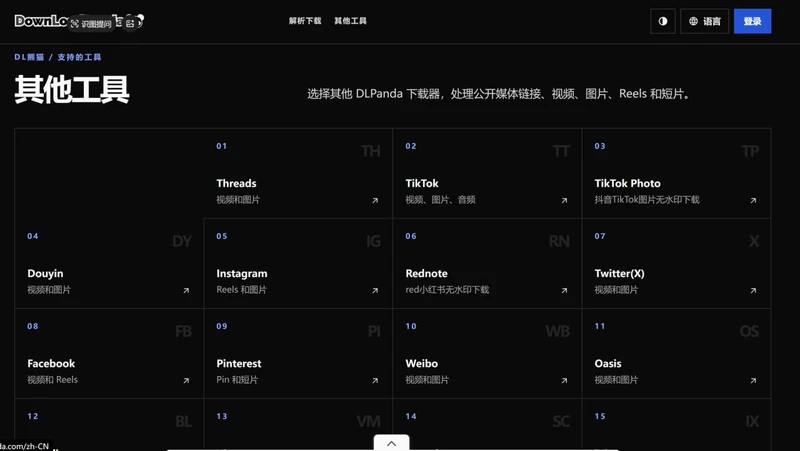Open the Twitter(X) downloader card
The image size is (800, 451).
(677, 263)
